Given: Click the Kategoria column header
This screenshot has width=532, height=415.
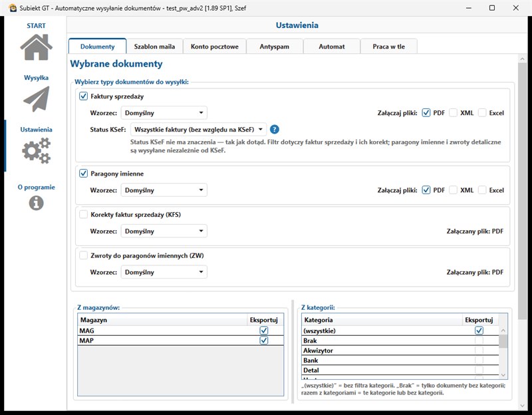Looking at the screenshot, I should (382, 320).
